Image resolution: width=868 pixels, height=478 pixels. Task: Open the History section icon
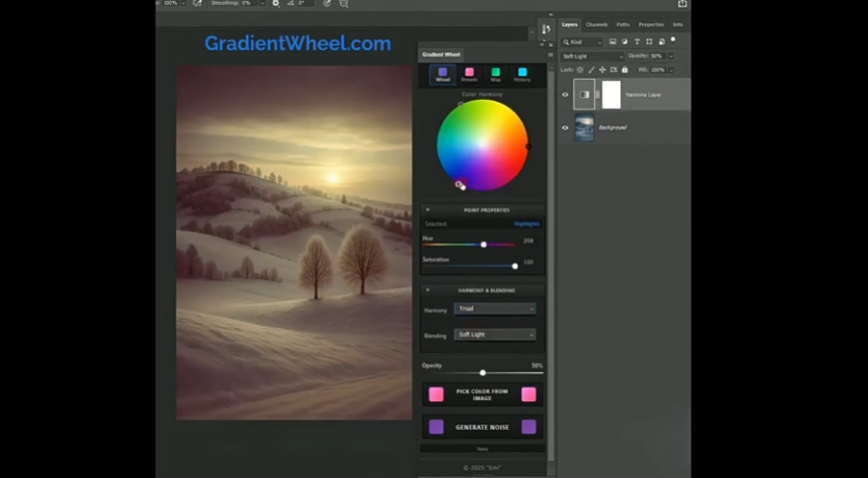click(x=522, y=75)
